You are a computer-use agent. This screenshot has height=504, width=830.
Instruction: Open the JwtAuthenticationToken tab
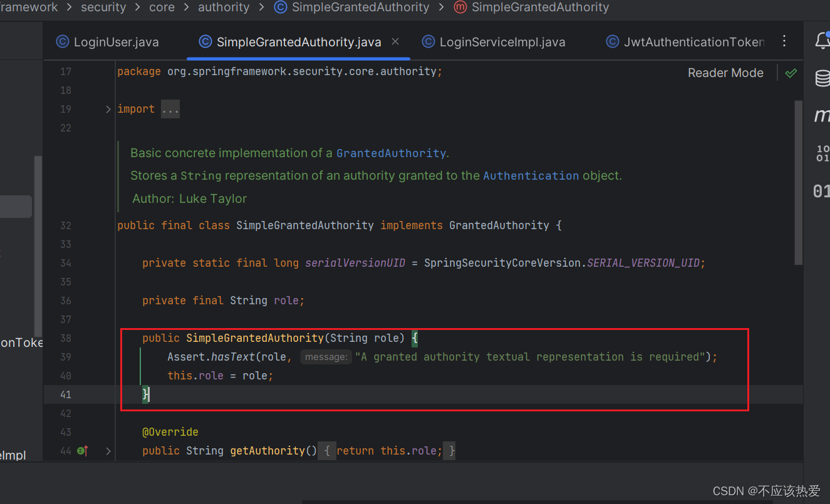(x=685, y=42)
